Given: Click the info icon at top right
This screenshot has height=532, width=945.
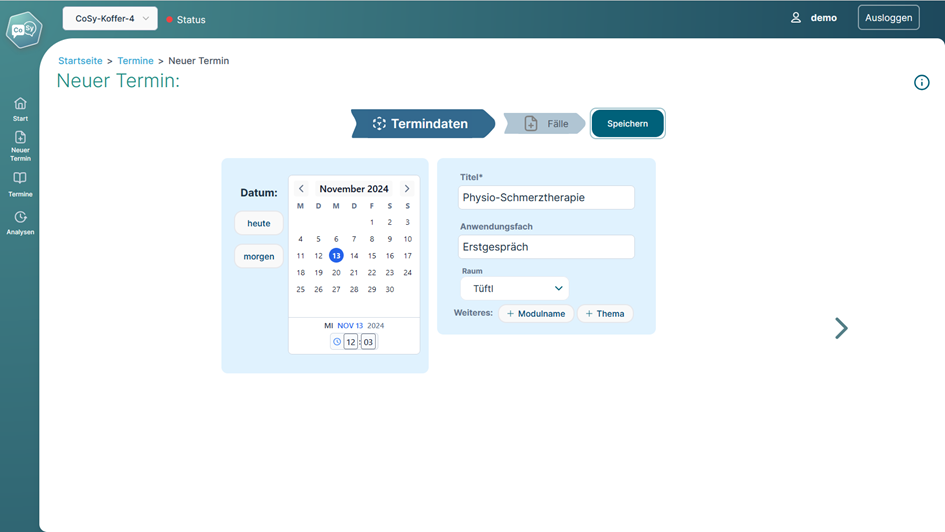Looking at the screenshot, I should (x=921, y=82).
